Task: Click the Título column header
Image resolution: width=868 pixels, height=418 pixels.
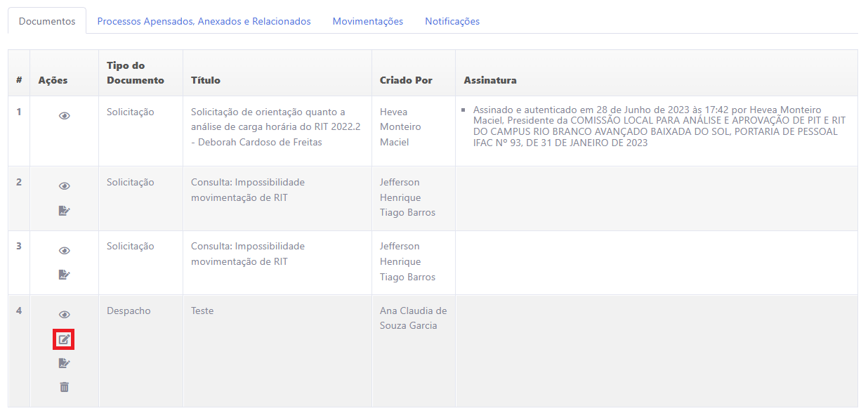Action: [x=206, y=80]
